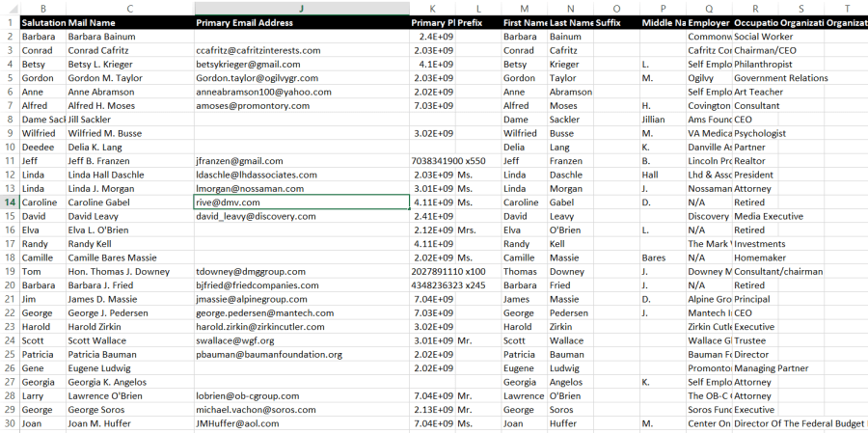Select column Q header
The width and height of the screenshot is (868, 433).
pyautogui.click(x=709, y=7)
